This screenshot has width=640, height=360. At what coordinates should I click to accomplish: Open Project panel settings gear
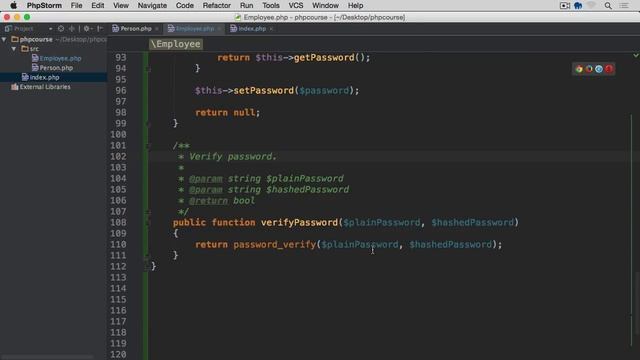point(87,29)
